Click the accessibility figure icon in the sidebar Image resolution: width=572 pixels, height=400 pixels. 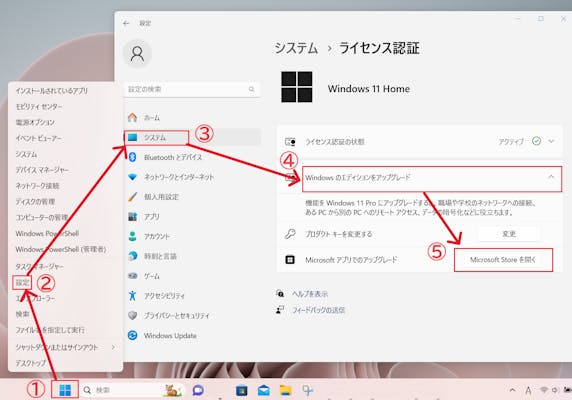(132, 296)
